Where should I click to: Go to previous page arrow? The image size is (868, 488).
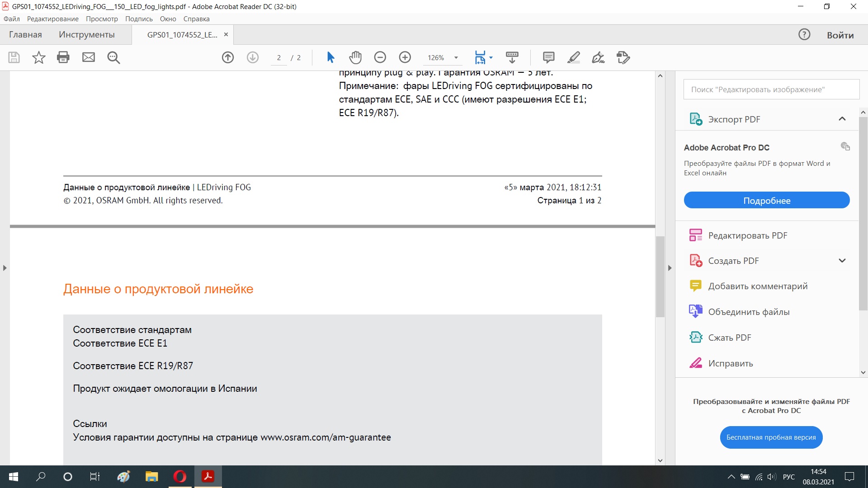pos(228,57)
